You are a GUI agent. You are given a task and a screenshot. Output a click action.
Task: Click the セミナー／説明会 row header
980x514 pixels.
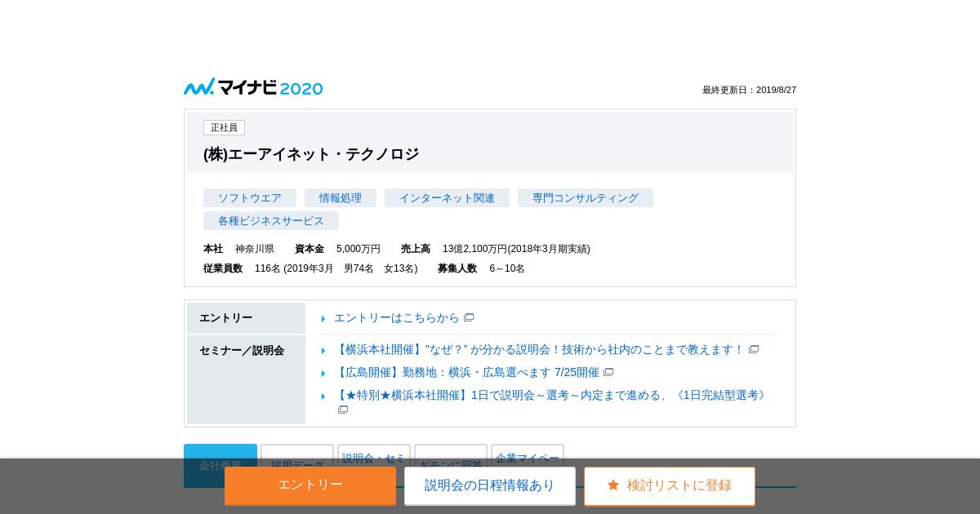pos(246,379)
